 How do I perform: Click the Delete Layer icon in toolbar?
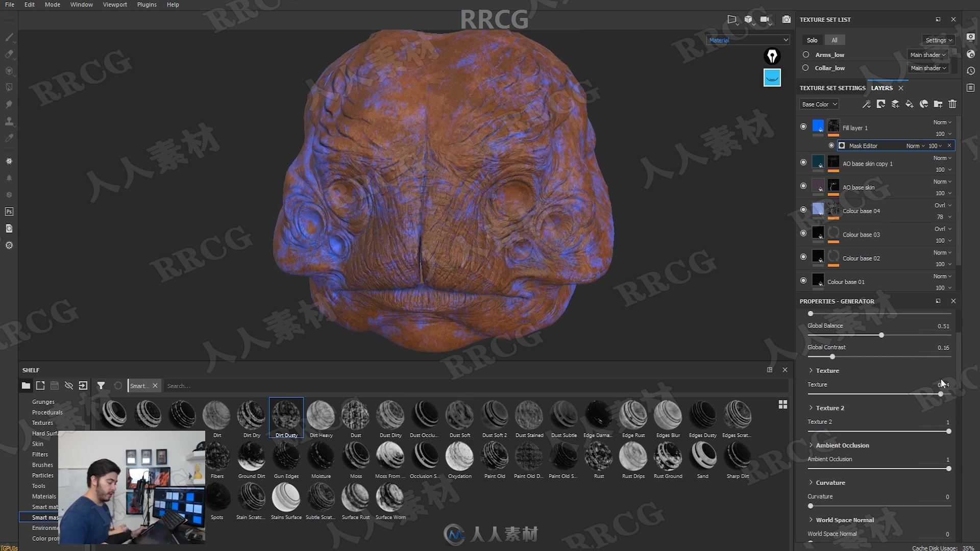point(952,104)
